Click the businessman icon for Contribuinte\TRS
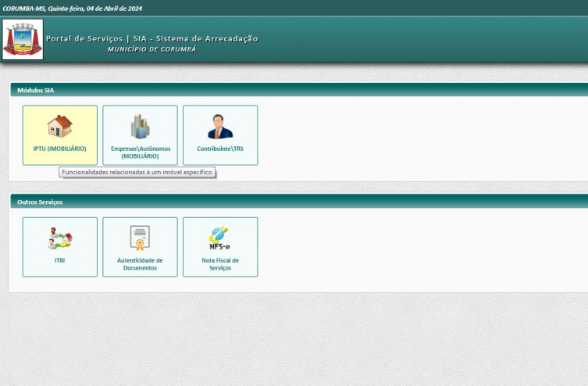The image size is (588, 386). click(x=220, y=126)
